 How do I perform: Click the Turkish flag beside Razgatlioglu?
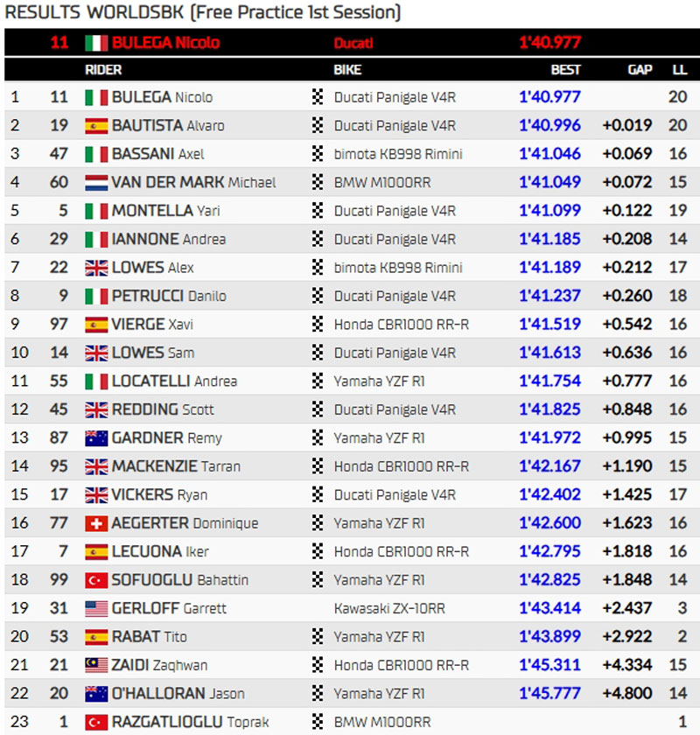tap(96, 722)
